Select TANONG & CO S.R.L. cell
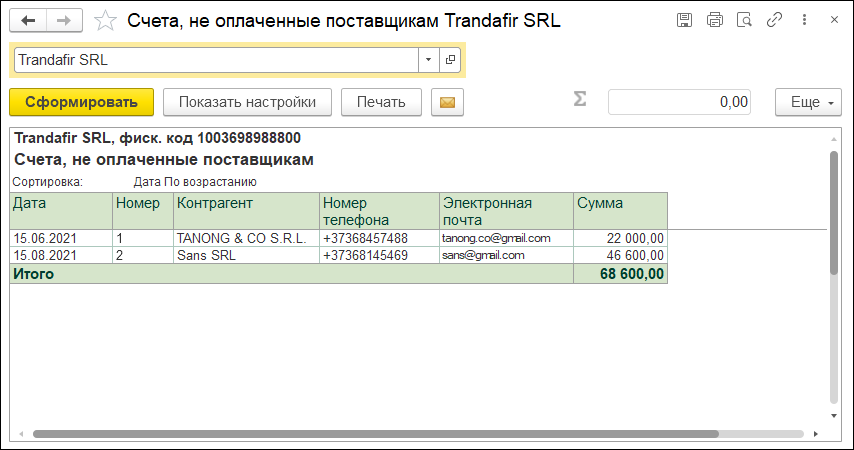This screenshot has height=450, width=854. pos(246,238)
